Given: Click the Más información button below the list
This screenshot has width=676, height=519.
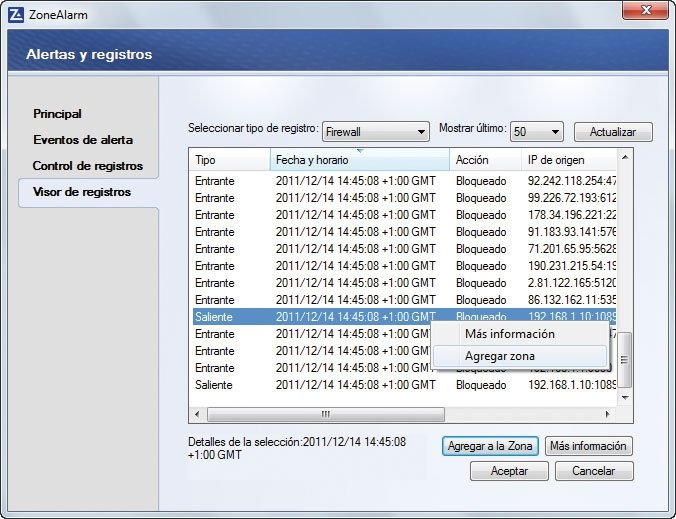Looking at the screenshot, I should [588, 446].
